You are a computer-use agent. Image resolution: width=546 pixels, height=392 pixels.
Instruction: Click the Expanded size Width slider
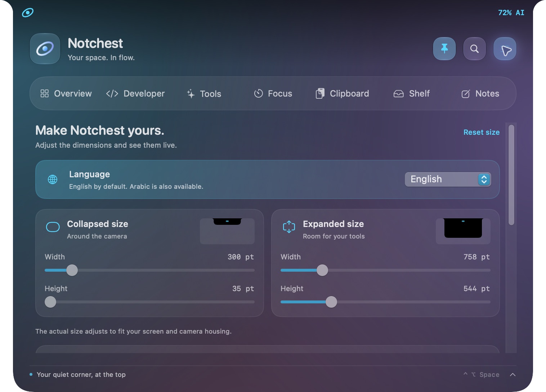pyautogui.click(x=385, y=270)
